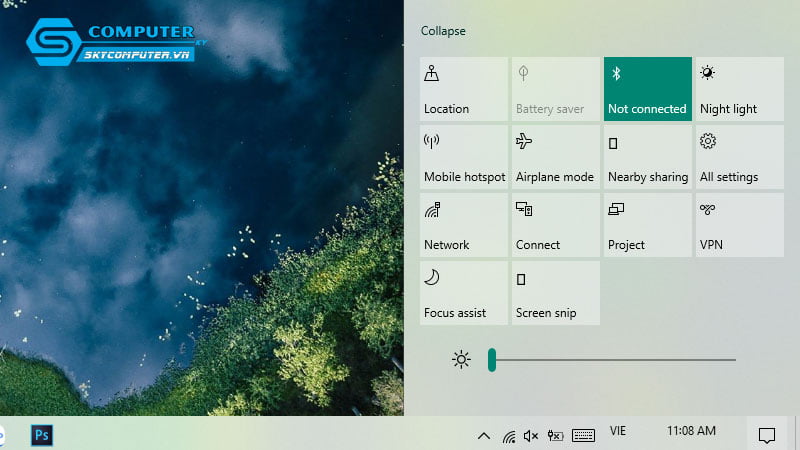Click the Collapse link in Action Center
Screen dimensions: 800x450
443,31
